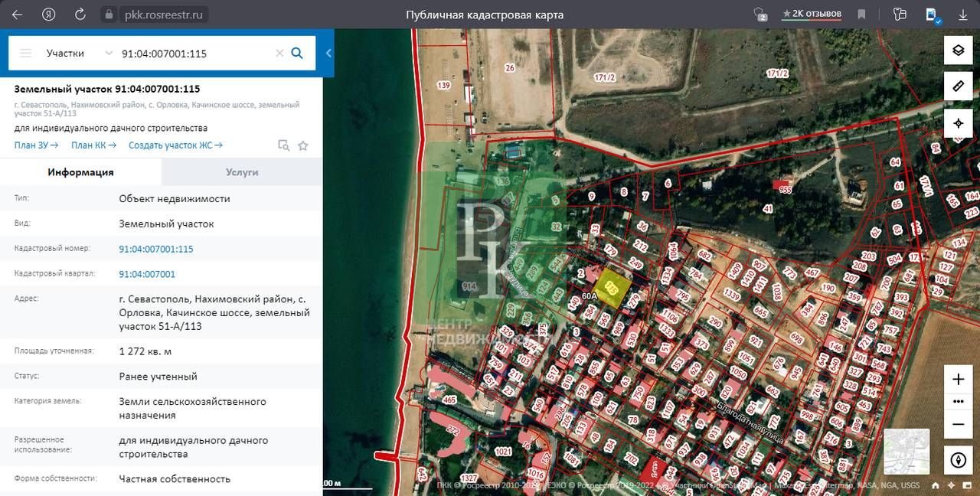This screenshot has width=980, height=496.
Task: Click the diamond icon at map bottom
Action: pyautogui.click(x=952, y=485)
